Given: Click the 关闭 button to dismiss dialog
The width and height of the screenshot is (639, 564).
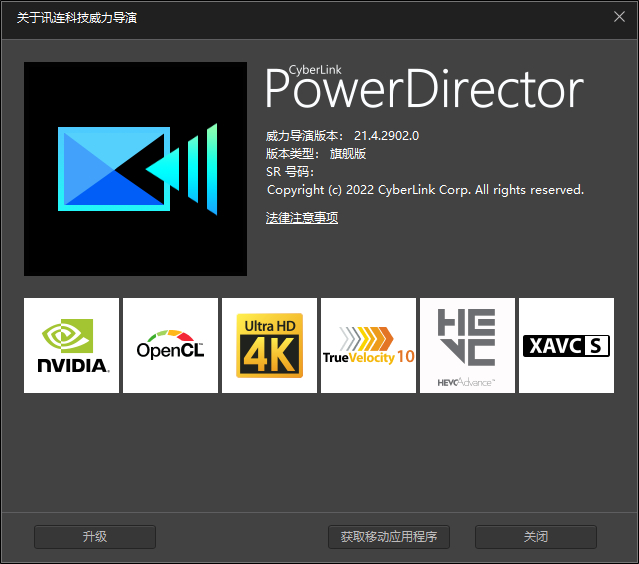Looking at the screenshot, I should (536, 537).
